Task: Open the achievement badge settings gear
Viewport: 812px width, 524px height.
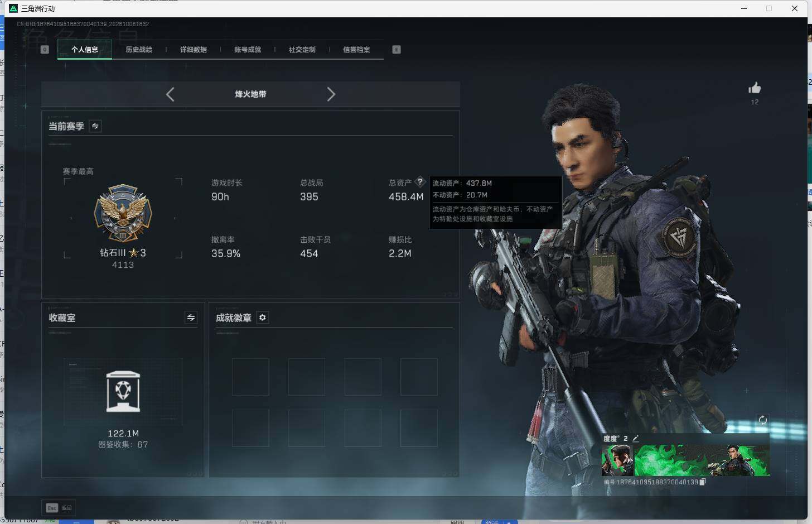Action: click(263, 318)
